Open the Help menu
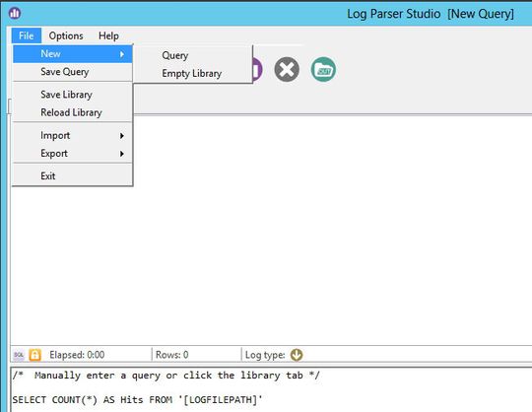 click(108, 35)
